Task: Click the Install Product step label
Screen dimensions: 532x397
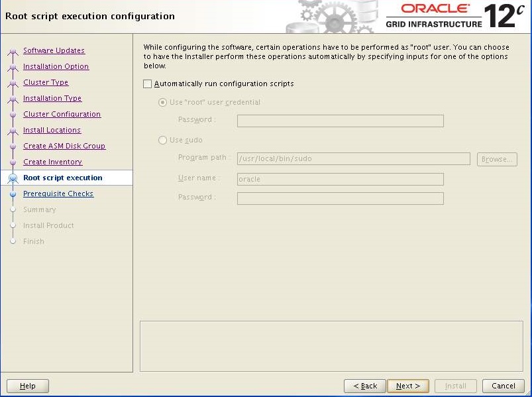Action: [48, 225]
